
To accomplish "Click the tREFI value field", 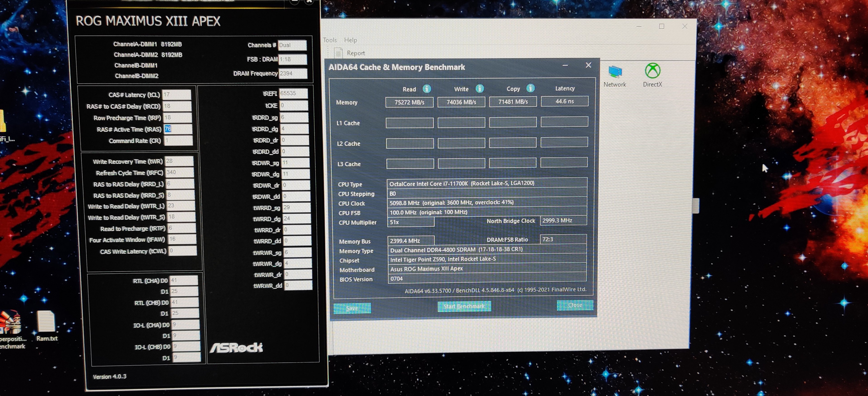I will [293, 93].
